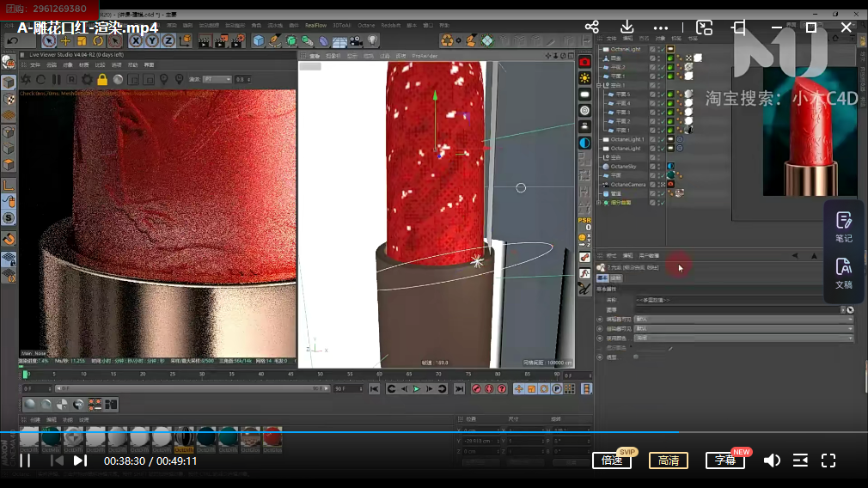The image size is (868, 488).
Task: Click the green Subdivision Surface generator icon
Action: click(291, 41)
